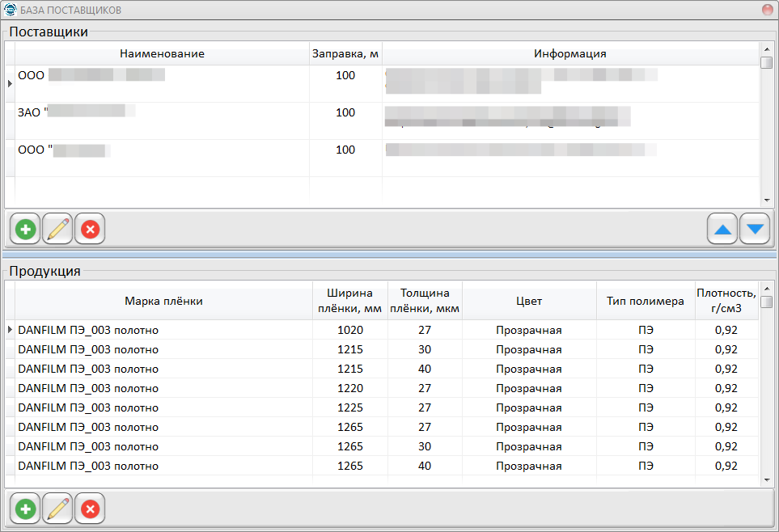This screenshot has width=779, height=532.
Task: Sort suppliers by Наименование column header
Action: [x=162, y=53]
